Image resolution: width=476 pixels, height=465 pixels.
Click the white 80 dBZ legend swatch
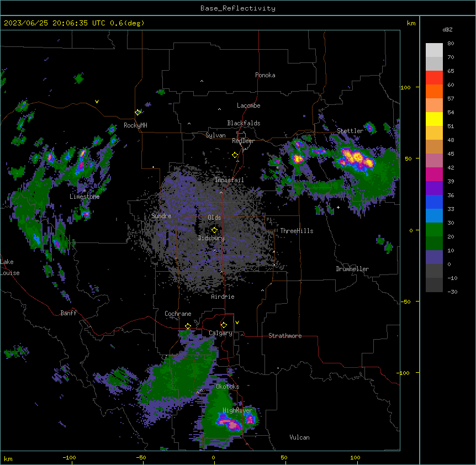[x=434, y=50]
